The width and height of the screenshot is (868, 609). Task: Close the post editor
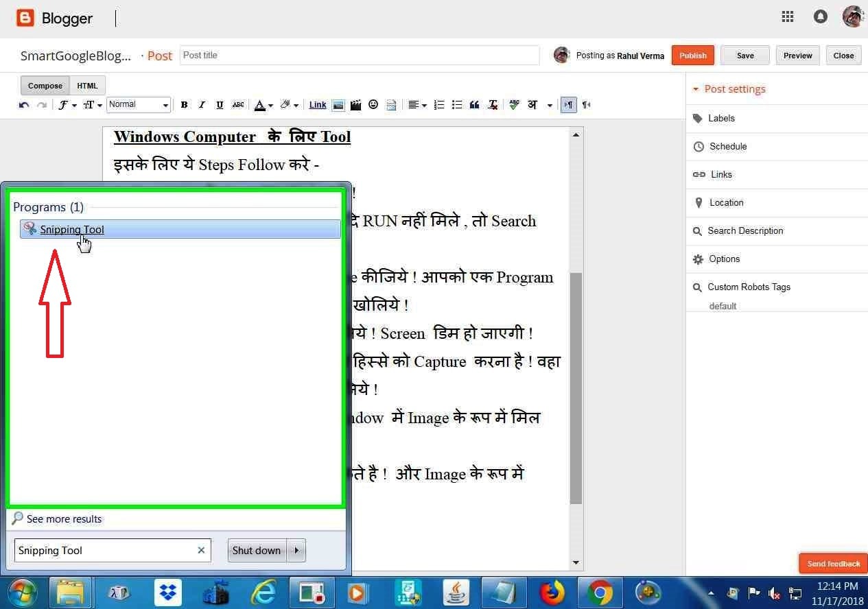tap(844, 56)
